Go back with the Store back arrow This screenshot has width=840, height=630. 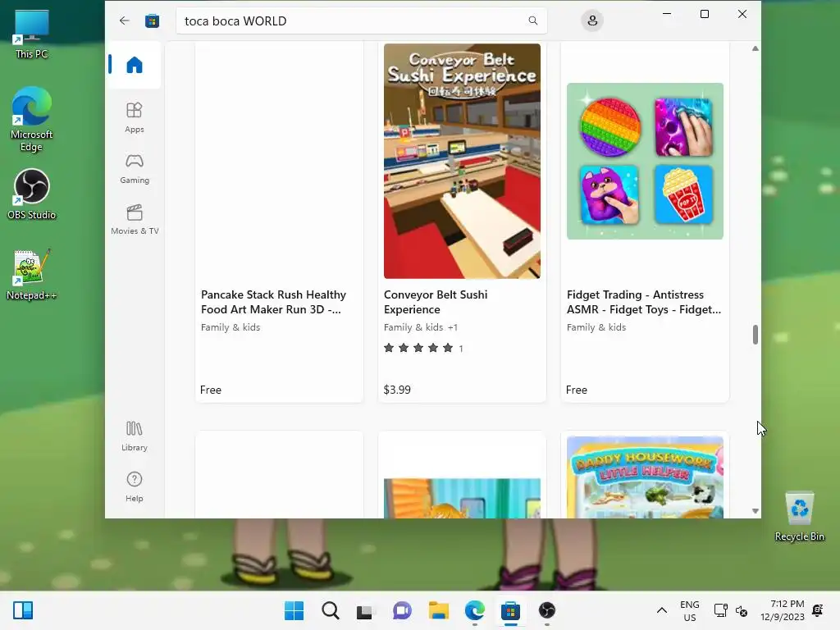pos(125,21)
